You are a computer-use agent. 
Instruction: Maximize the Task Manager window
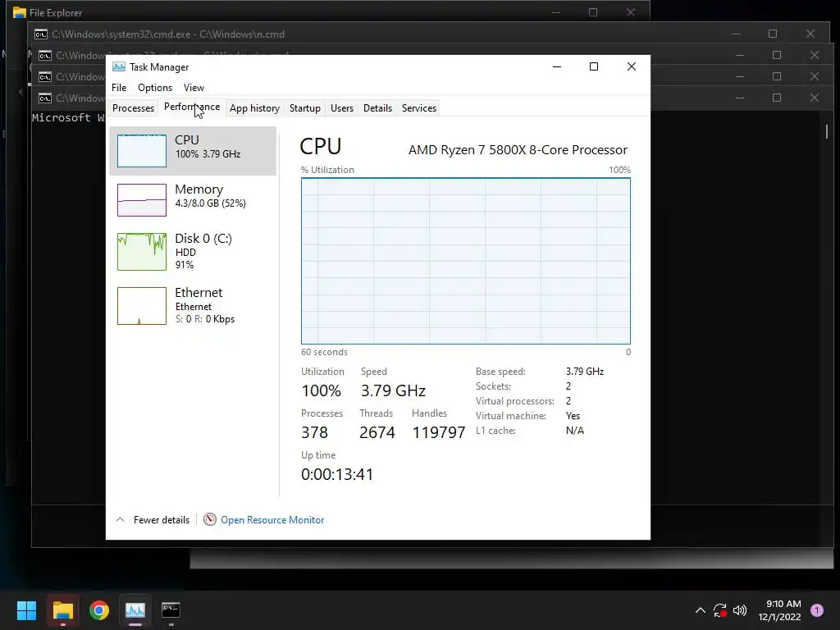[x=594, y=66]
